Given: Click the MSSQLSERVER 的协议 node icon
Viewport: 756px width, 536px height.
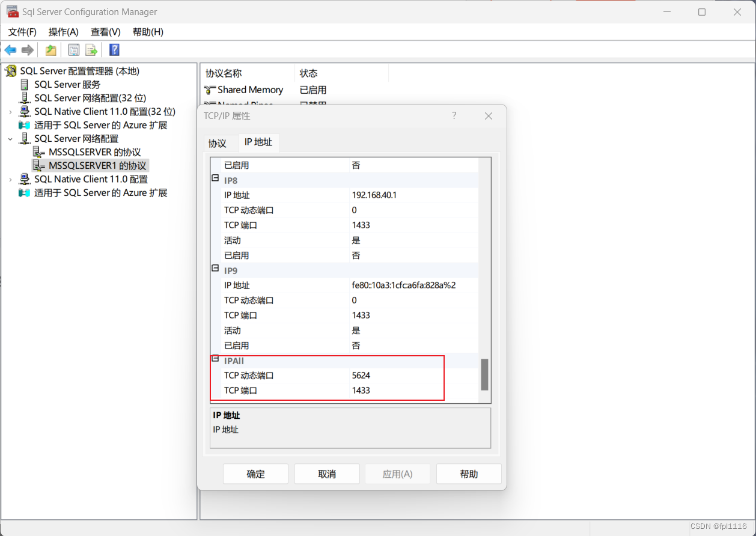Looking at the screenshot, I should point(39,152).
